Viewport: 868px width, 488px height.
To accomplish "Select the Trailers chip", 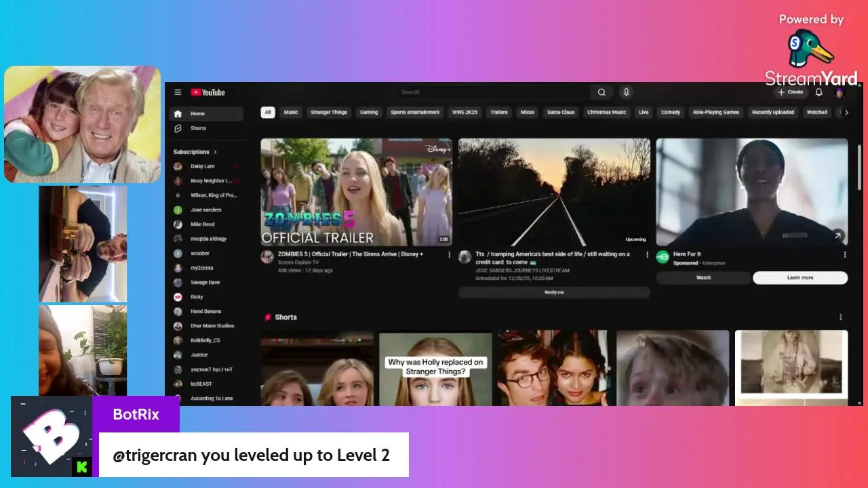I will click(499, 113).
